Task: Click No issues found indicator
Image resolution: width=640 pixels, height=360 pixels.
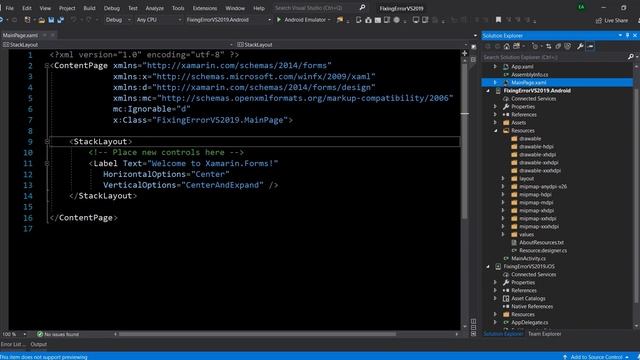Action: tap(58, 334)
